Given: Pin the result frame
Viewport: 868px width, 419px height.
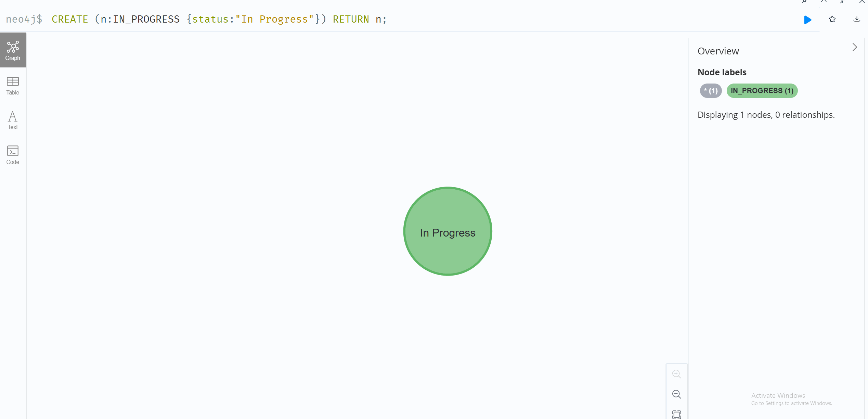Looking at the screenshot, I should coord(804,1).
